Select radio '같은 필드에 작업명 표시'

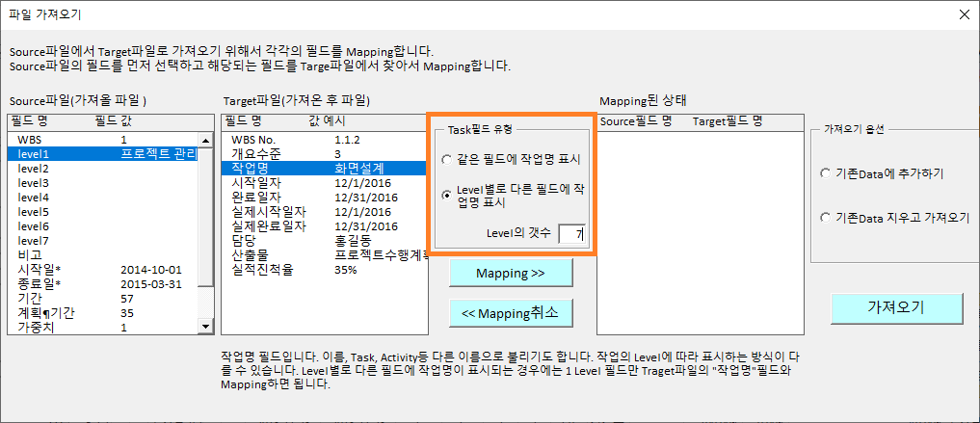pos(446,160)
